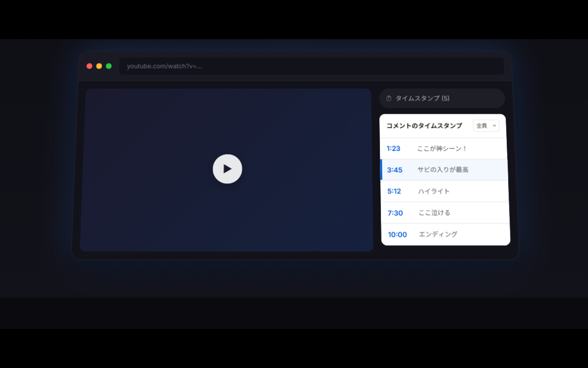Image resolution: width=588 pixels, height=368 pixels.
Task: Click the yellow traffic light button
Action: [99, 66]
